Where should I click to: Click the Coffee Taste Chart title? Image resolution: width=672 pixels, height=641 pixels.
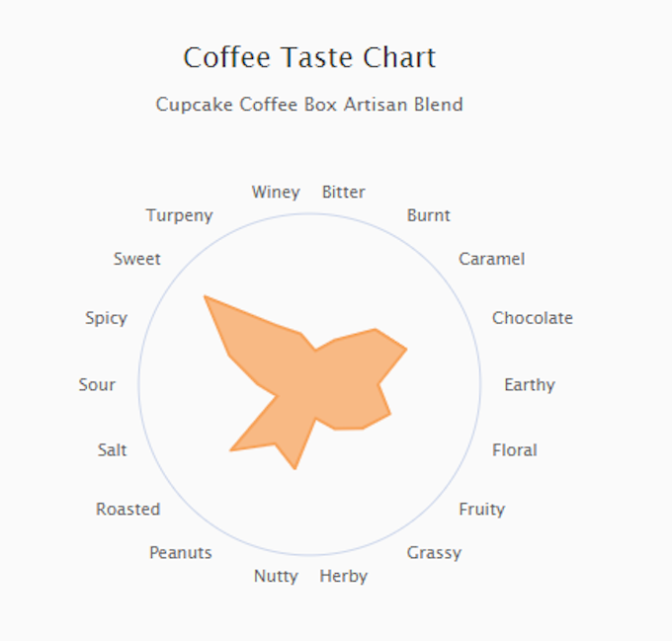coord(309,57)
